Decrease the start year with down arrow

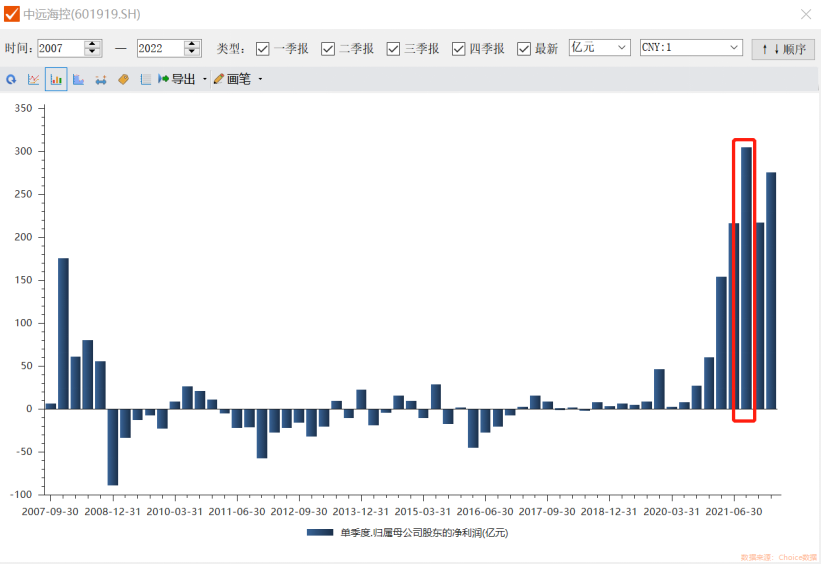[92, 52]
